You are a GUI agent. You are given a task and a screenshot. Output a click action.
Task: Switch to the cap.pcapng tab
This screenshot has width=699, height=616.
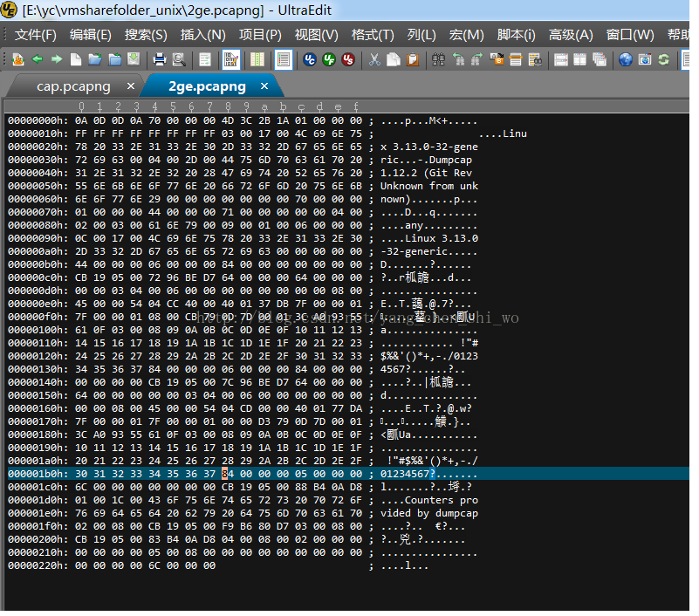73,86
